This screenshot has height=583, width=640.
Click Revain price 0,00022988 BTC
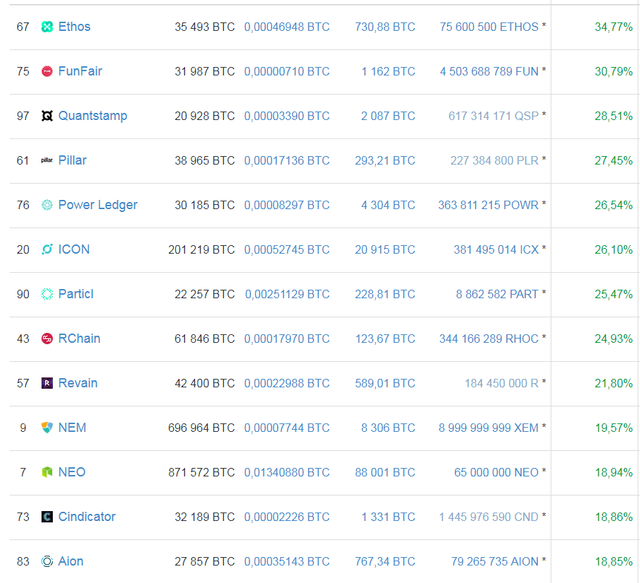[x=287, y=383]
